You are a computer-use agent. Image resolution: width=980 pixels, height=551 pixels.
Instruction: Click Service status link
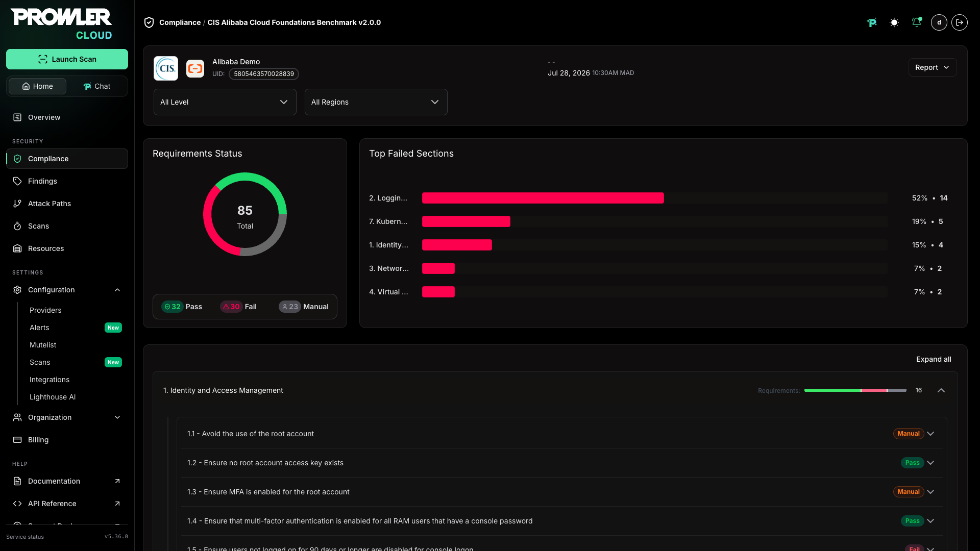pyautogui.click(x=25, y=537)
